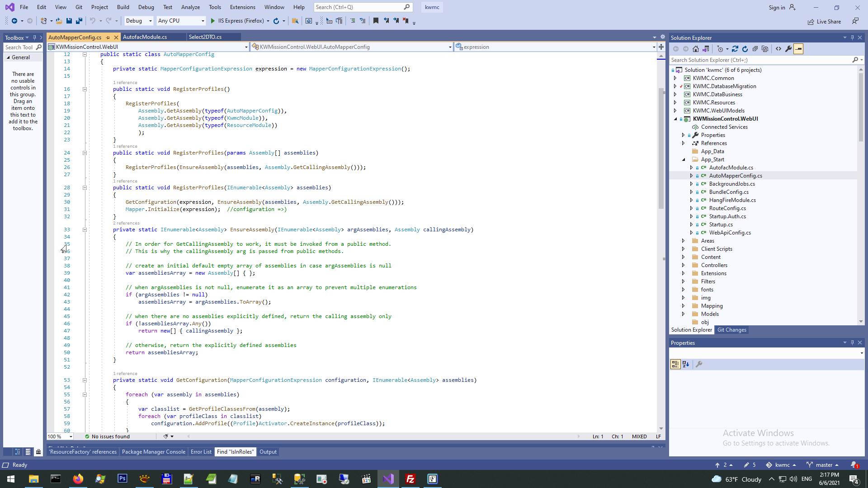Open the Extensions menu
The image size is (868, 488).
(242, 7)
